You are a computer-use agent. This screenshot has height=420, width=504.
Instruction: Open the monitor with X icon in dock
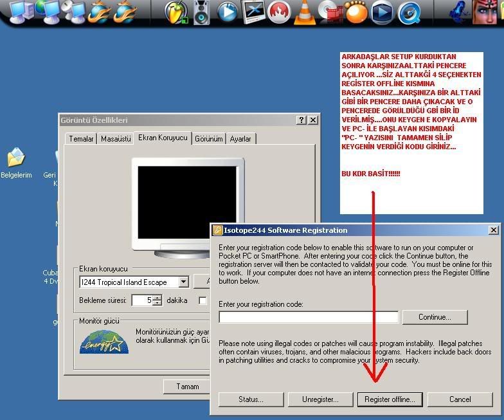(253, 12)
